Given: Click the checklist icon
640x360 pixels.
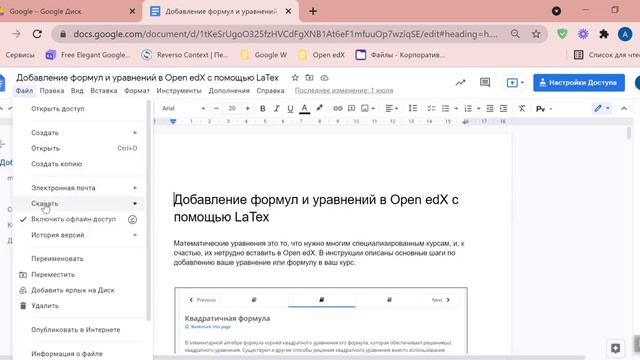Looking at the screenshot, I should tap(431, 109).
